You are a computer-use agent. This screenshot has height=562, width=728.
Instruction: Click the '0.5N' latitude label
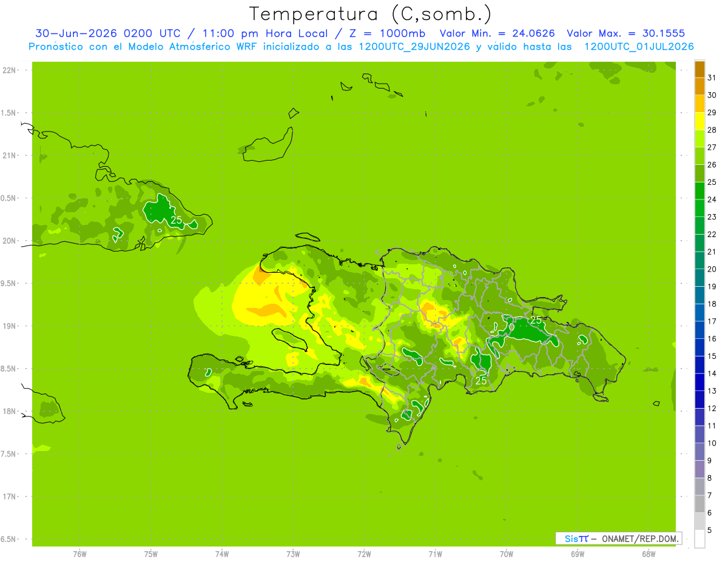click(x=8, y=198)
